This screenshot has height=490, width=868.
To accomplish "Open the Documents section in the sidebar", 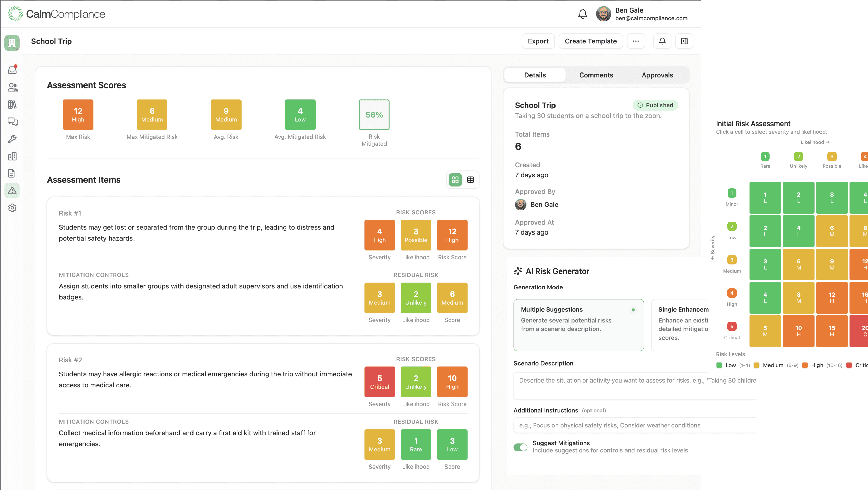I will 13,173.
